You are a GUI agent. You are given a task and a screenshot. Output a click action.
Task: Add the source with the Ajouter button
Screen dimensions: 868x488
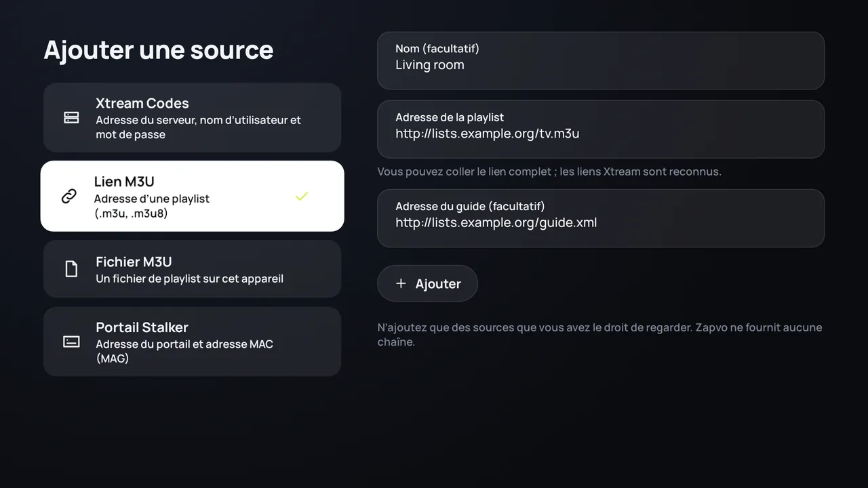(x=427, y=283)
